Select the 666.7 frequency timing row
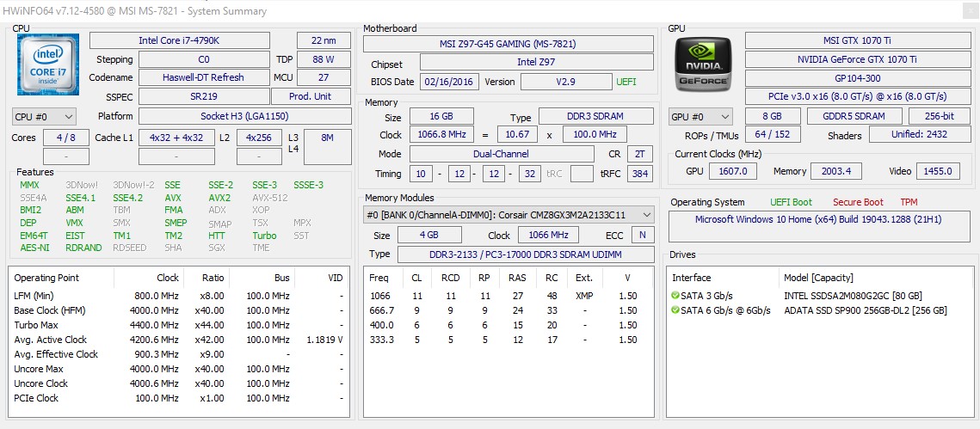 (508, 310)
